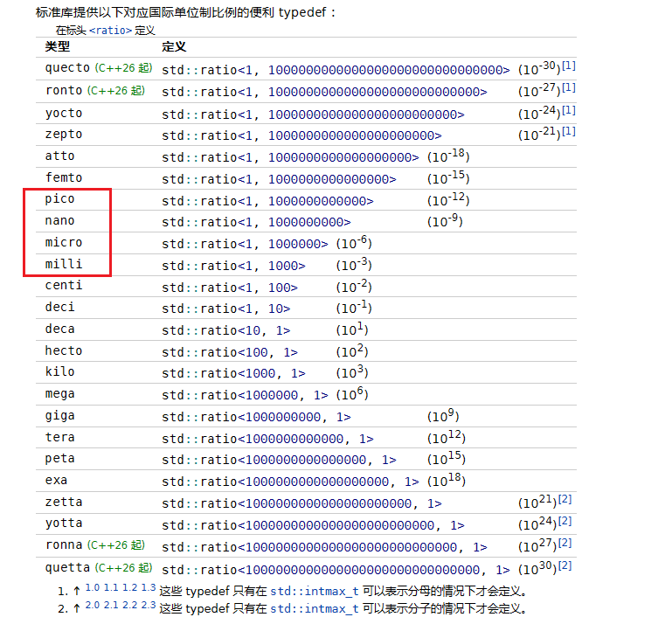Click footnote [1] on the ronto row

pyautogui.click(x=569, y=87)
